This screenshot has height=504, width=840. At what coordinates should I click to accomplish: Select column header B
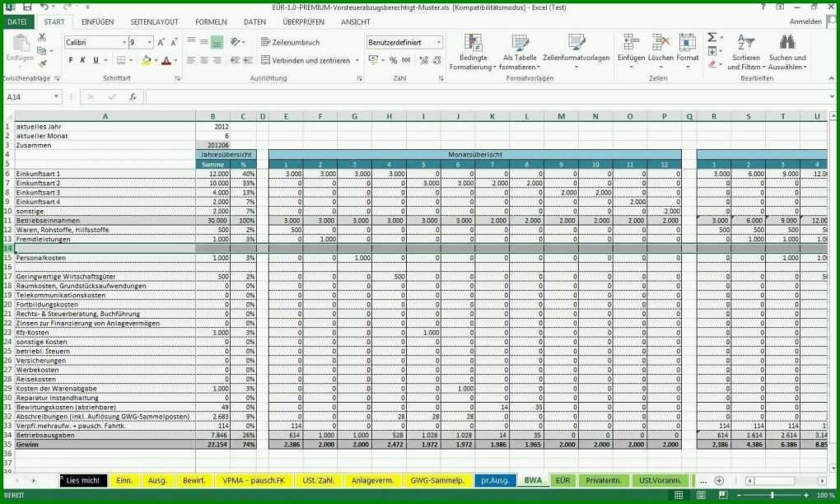[x=212, y=116]
